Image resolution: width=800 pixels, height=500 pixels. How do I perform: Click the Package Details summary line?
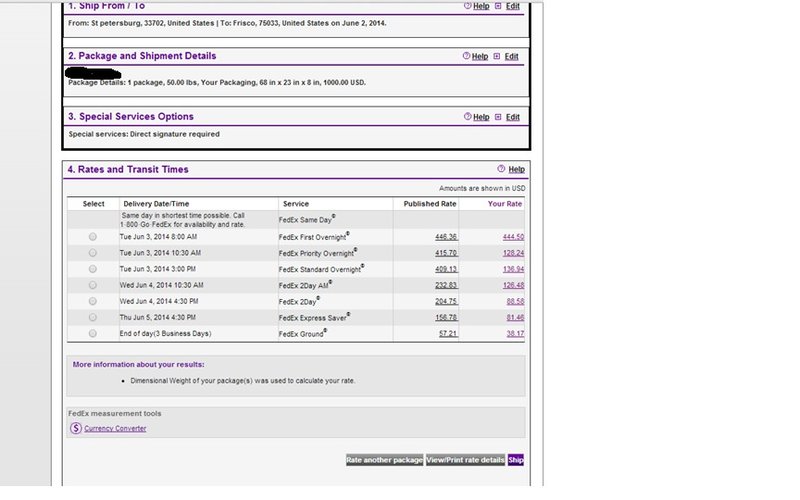click(217, 82)
